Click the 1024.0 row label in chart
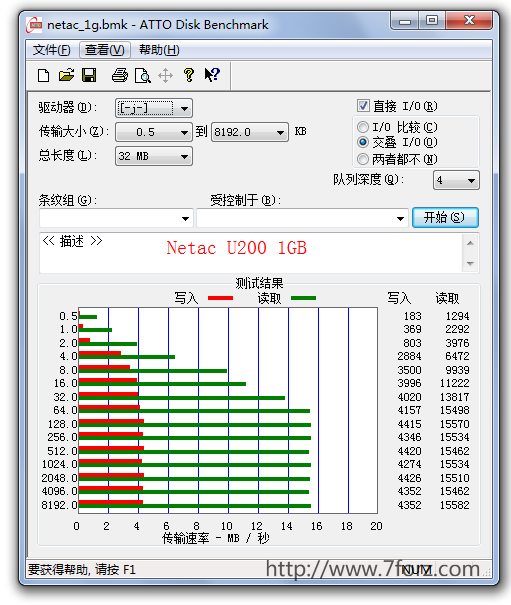The width and height of the screenshot is (511, 605). [59, 464]
